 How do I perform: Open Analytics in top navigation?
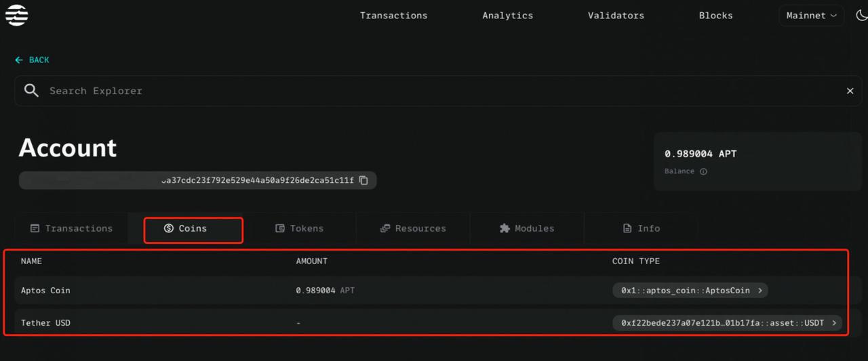[x=508, y=16]
